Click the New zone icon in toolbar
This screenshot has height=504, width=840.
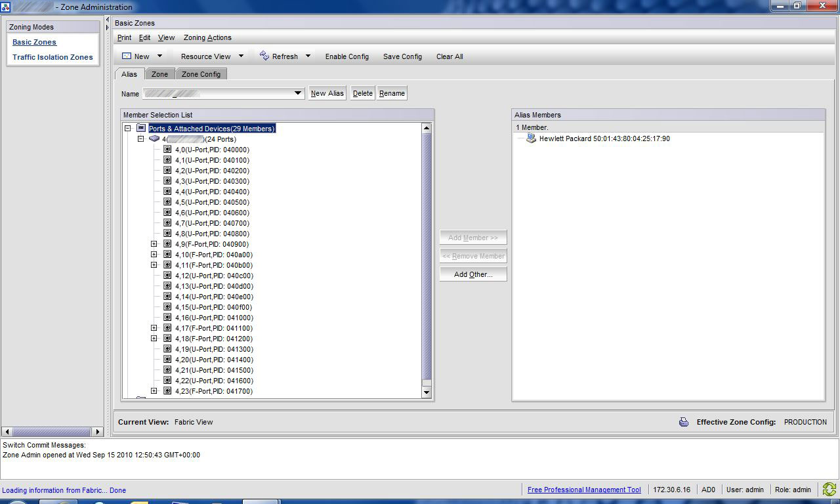[x=127, y=56]
